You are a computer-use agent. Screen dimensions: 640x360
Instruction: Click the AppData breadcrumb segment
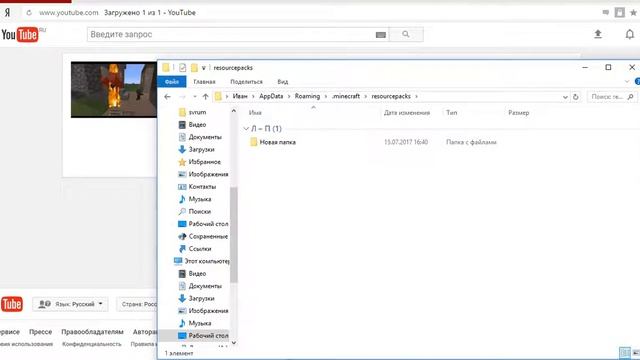tap(271, 96)
